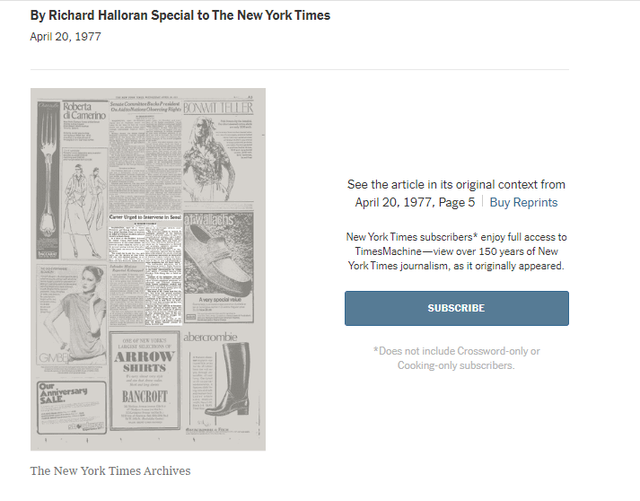Click the TimesMachine subscriber description text
Viewport: 640px width, 501px height.
click(456, 252)
